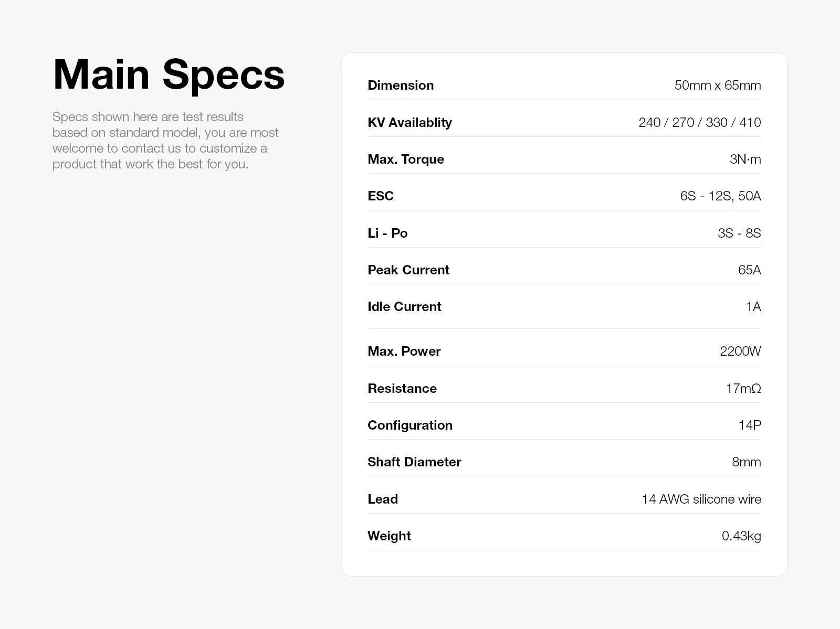Click the 50mm x 65mm dimension value

pyautogui.click(x=717, y=85)
